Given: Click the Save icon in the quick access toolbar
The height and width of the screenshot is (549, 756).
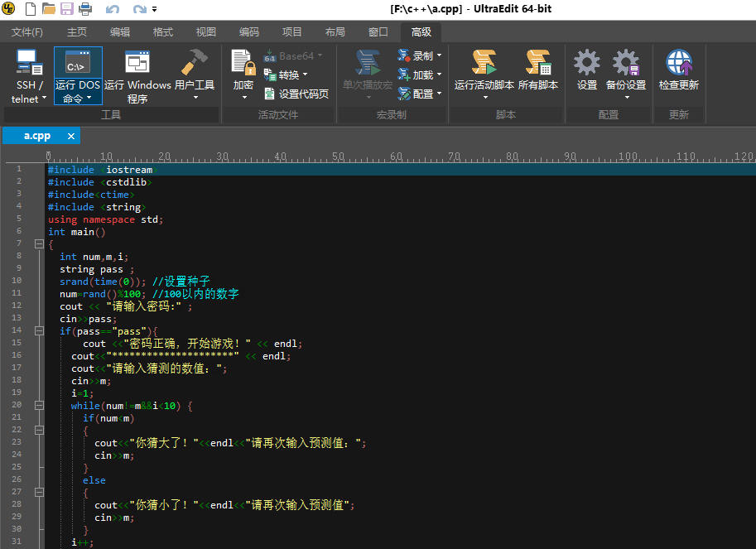Looking at the screenshot, I should pos(67,10).
